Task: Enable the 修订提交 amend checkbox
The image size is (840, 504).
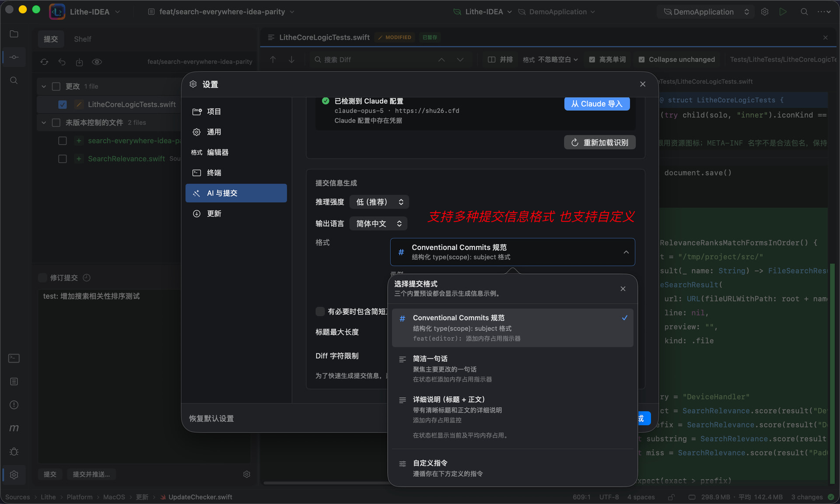Action: [42, 277]
